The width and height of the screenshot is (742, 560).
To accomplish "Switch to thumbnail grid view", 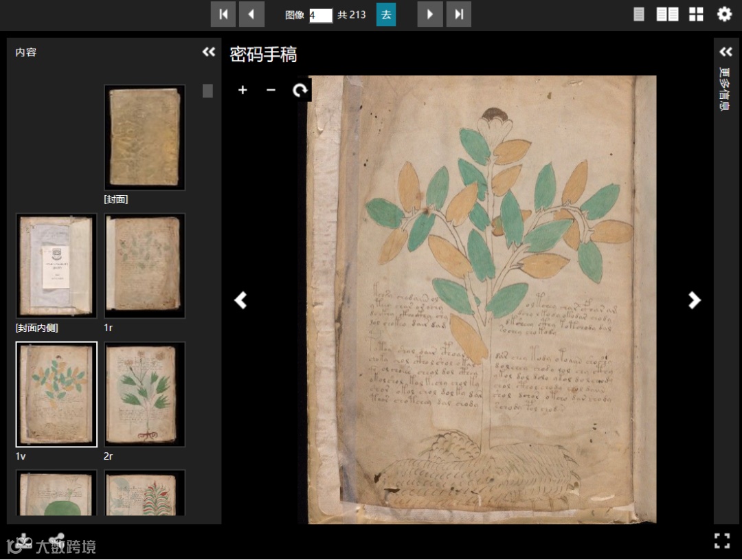I will click(x=696, y=14).
